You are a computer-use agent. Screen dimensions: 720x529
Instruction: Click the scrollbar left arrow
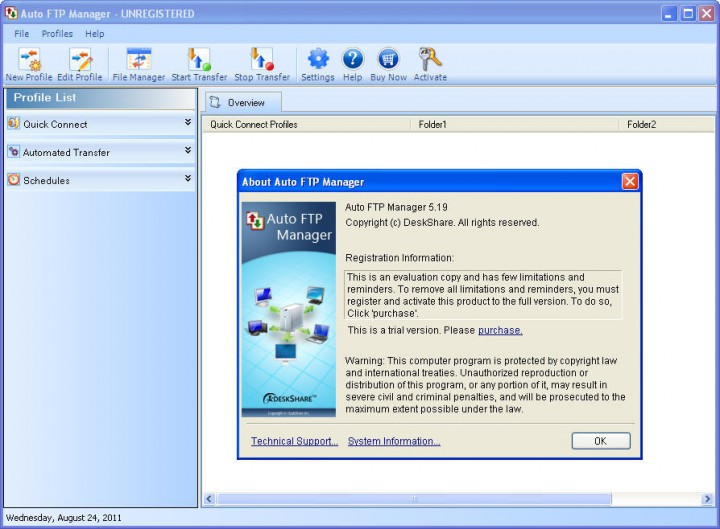pos(209,499)
